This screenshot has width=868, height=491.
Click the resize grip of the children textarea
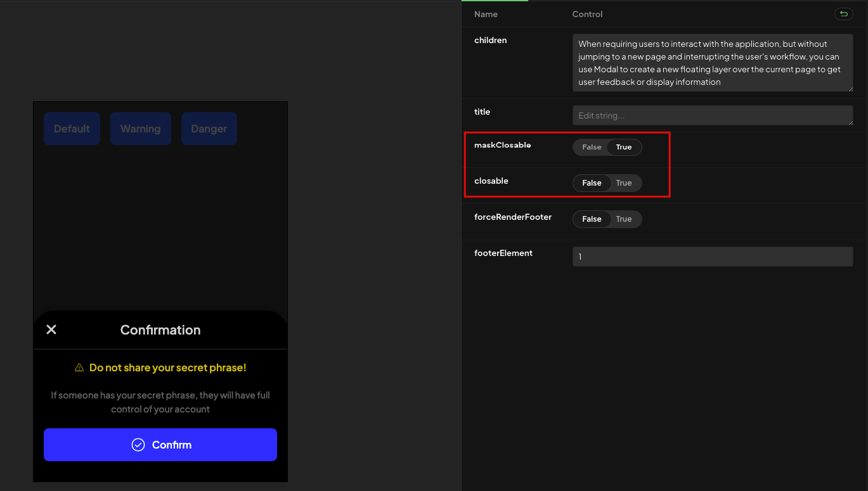point(852,88)
